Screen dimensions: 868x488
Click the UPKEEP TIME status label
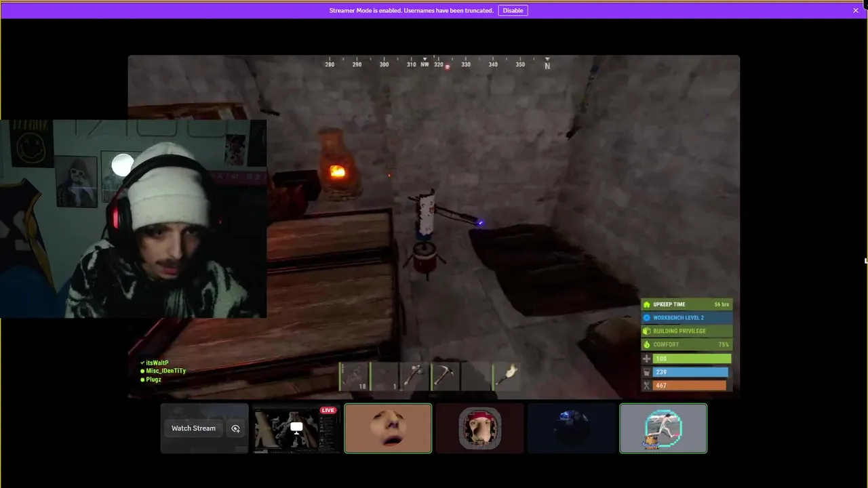point(669,304)
